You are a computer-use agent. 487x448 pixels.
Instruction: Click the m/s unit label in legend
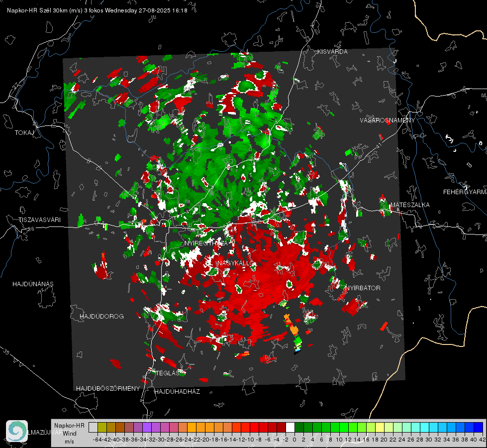69,442
